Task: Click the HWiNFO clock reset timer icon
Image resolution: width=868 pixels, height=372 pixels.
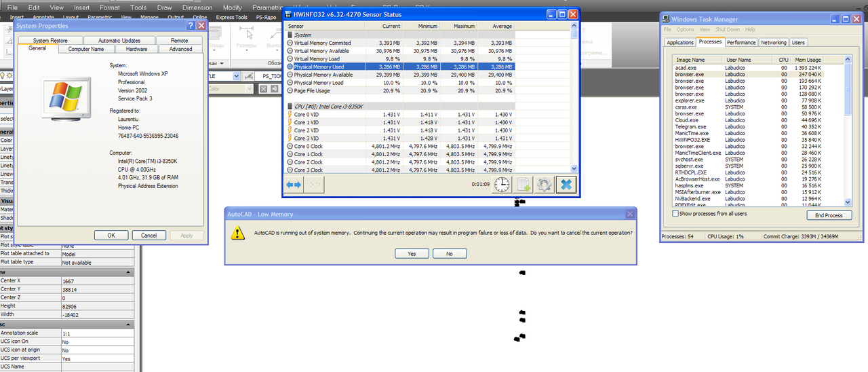Action: (x=502, y=185)
